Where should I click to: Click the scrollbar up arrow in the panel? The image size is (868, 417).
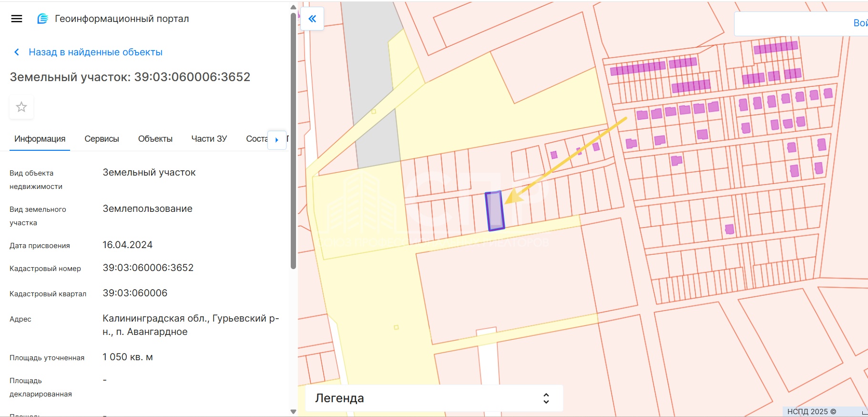tap(293, 7)
